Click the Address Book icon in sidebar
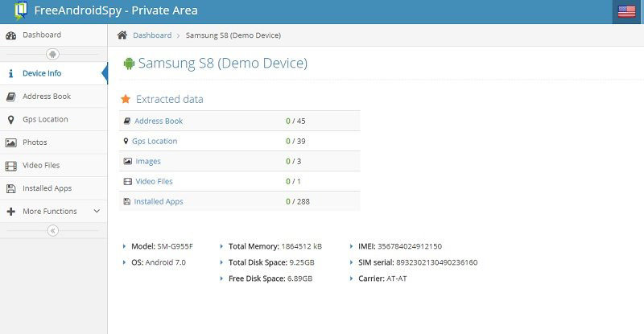This screenshot has width=644, height=334. click(11, 97)
